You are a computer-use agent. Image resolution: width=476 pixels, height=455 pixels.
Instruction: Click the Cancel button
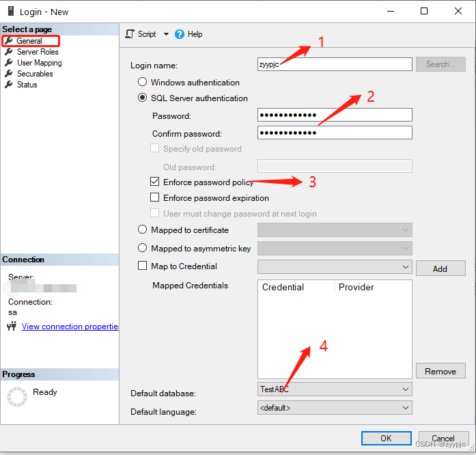[x=443, y=439]
